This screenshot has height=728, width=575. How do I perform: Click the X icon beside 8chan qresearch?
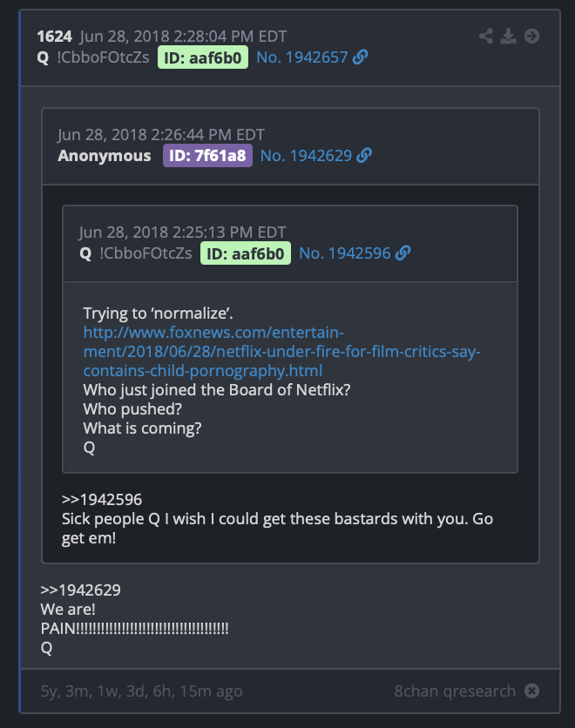(531, 691)
